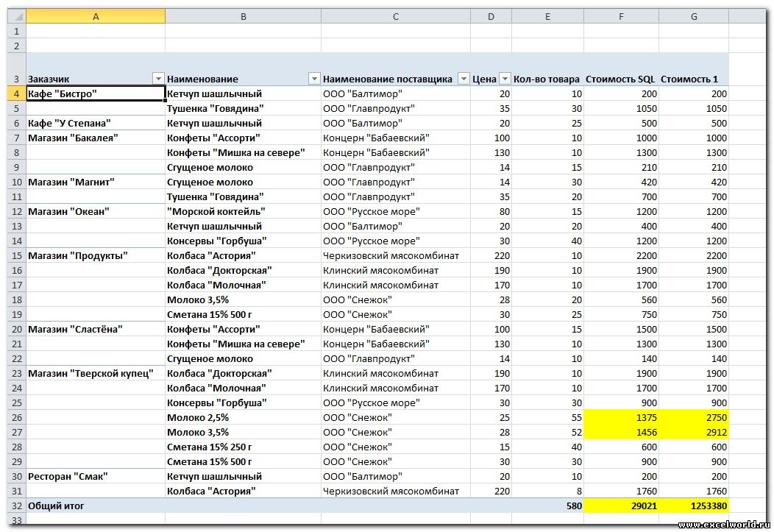Screen dimensions: 774x532
Task: Click price 80 in row 12
Action: click(491, 211)
